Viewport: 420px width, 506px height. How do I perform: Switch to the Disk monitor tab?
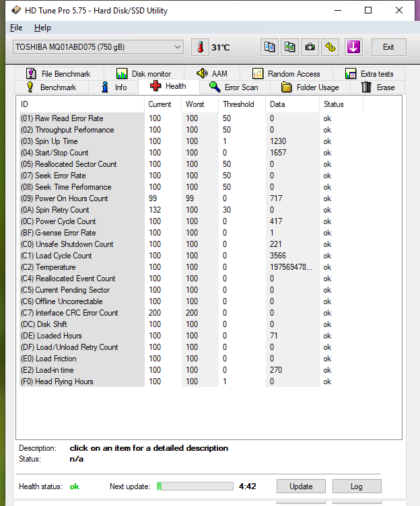click(x=143, y=74)
